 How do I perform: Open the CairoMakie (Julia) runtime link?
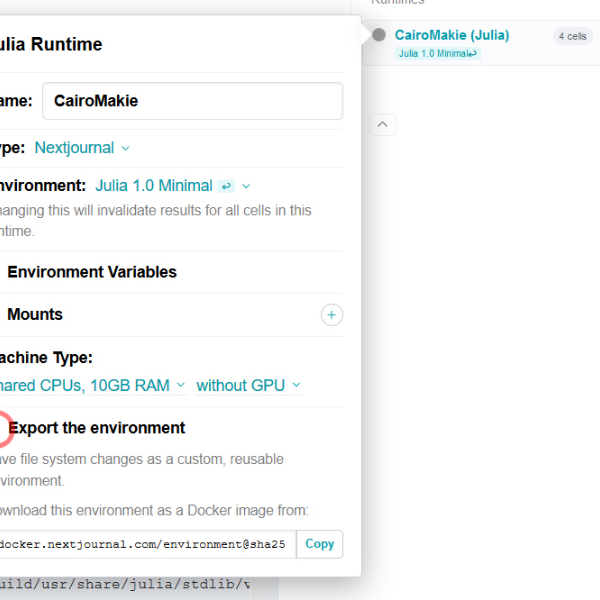[452, 35]
